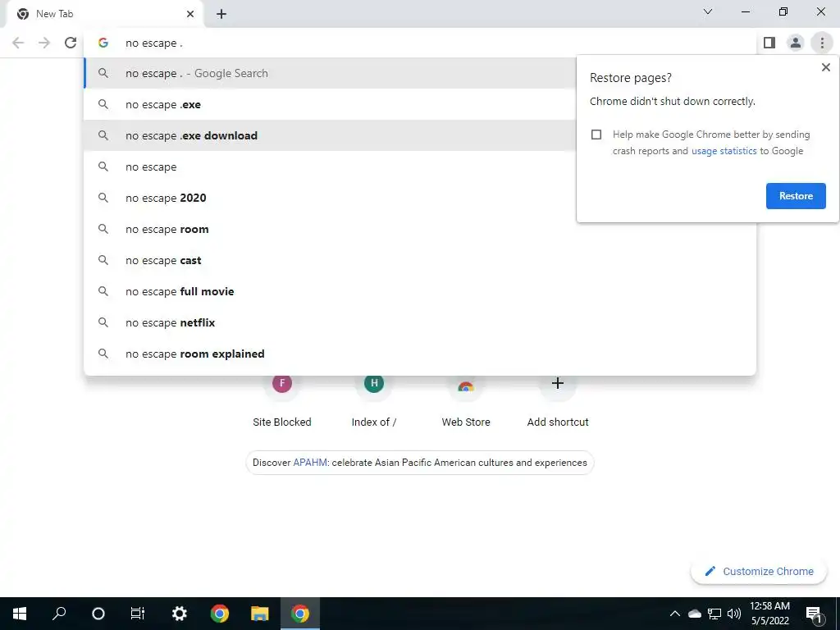The image size is (840, 630).
Task: Open the tab search chevron in title bar
Action: coord(708,11)
